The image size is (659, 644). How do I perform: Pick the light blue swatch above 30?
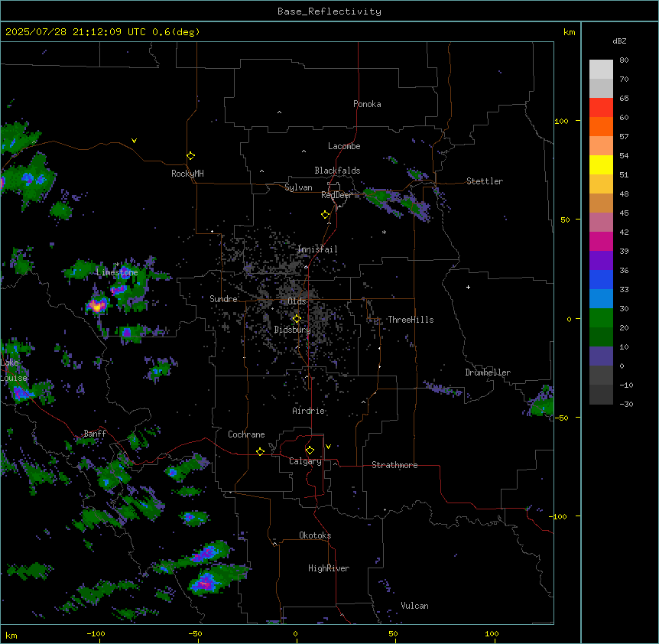601,299
